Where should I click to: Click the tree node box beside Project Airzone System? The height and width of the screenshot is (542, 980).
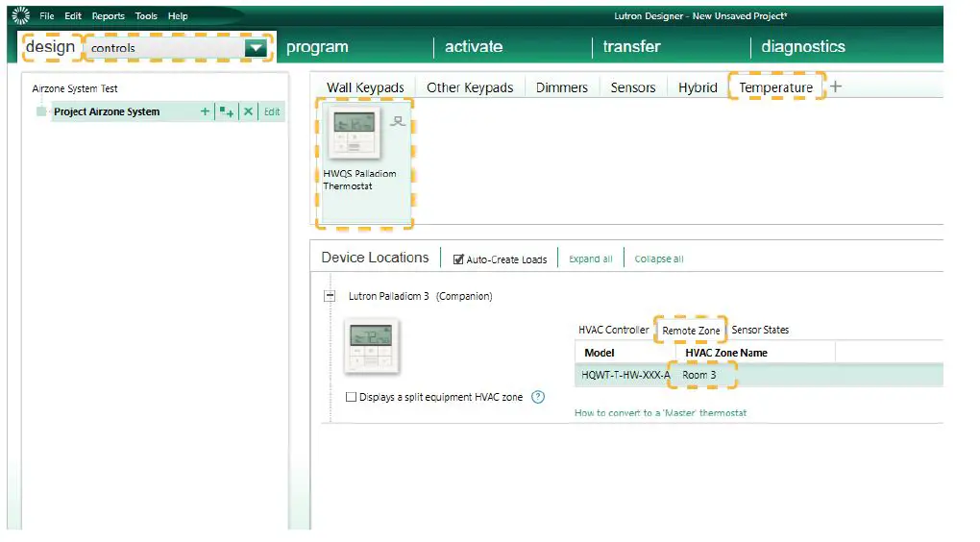[x=41, y=111]
